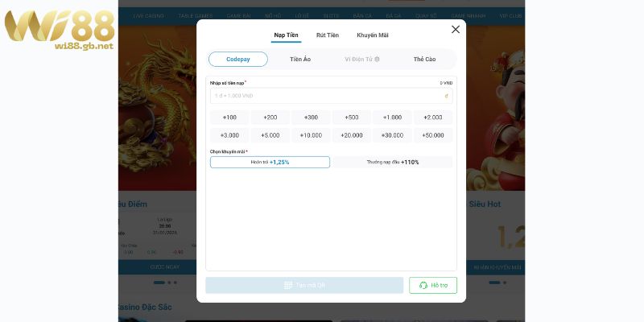Choose Thưởng nạp đầu +110% promotion
The width and height of the screenshot is (644, 322).
[393, 162]
